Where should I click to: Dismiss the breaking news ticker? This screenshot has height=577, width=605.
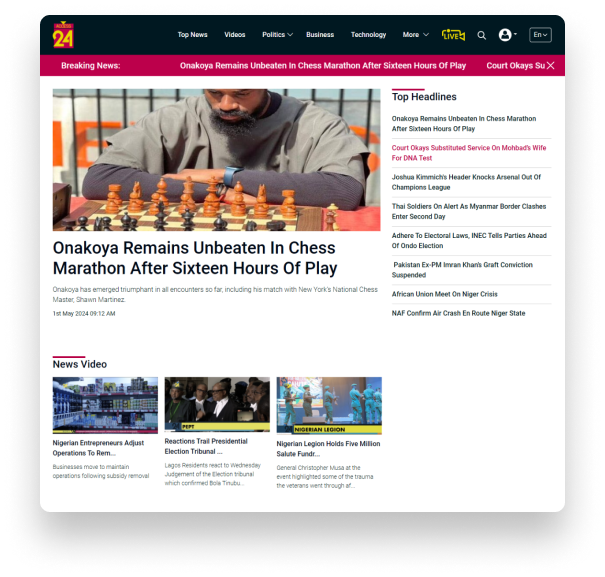[551, 66]
